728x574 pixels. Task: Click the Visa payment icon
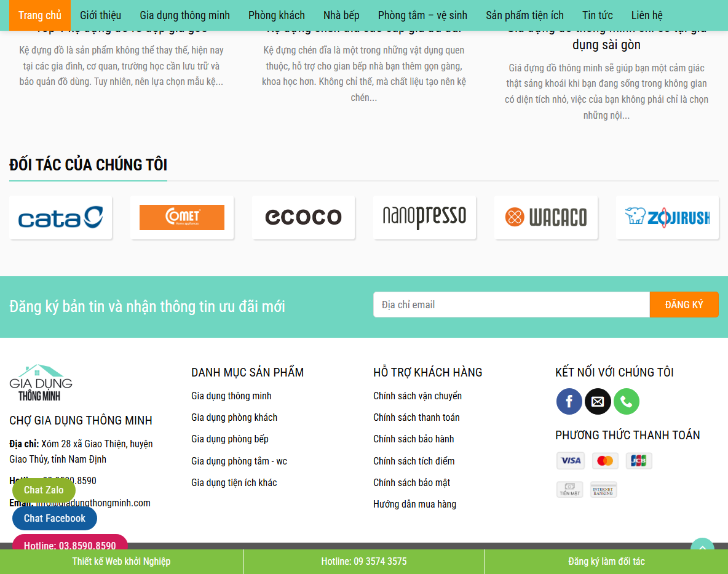pos(570,460)
